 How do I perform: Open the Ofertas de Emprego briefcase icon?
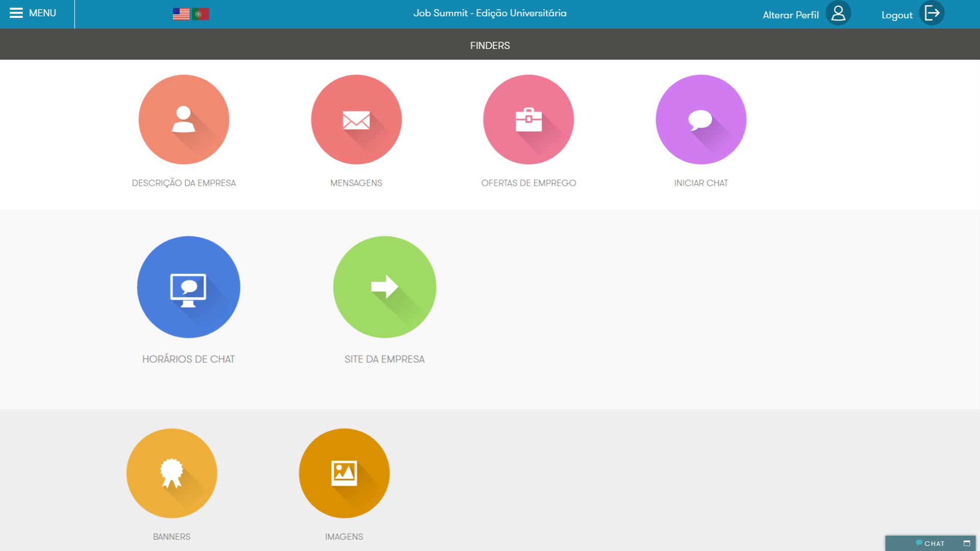[528, 119]
